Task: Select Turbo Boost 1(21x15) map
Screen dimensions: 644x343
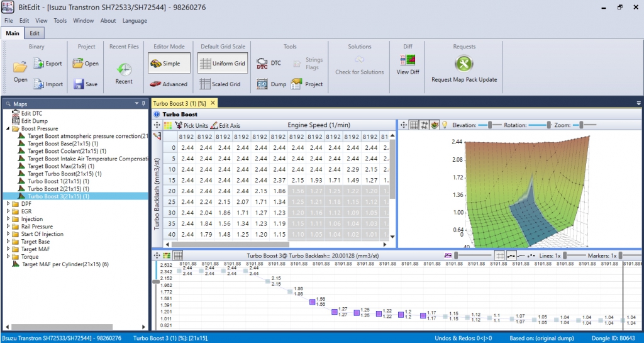Action: tap(58, 181)
